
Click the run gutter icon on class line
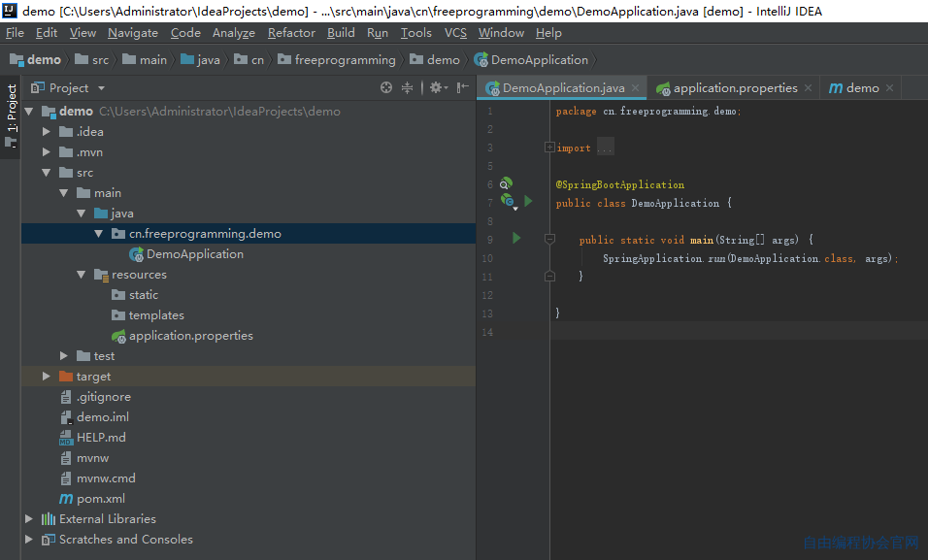point(528,201)
